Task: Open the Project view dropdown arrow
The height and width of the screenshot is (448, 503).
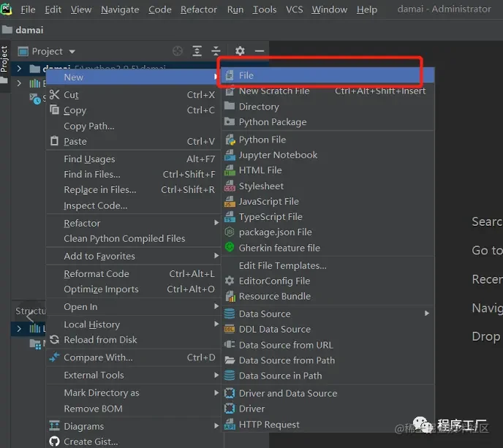Action: pyautogui.click(x=72, y=52)
